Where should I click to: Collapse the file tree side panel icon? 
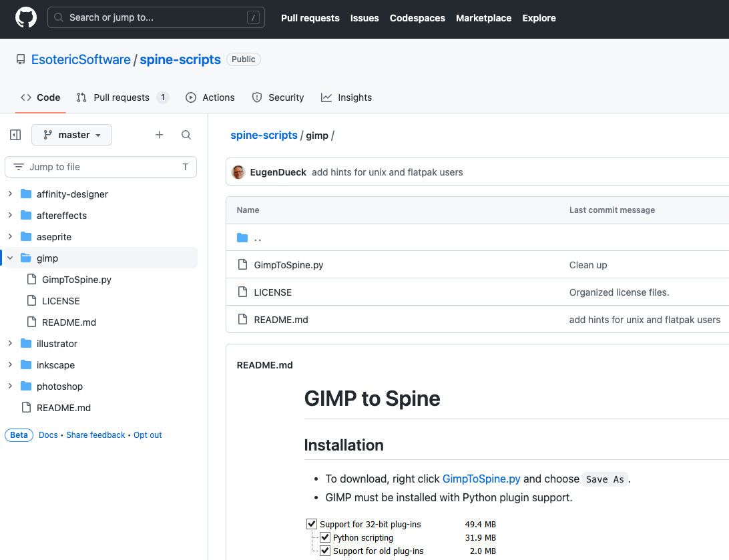tap(15, 135)
